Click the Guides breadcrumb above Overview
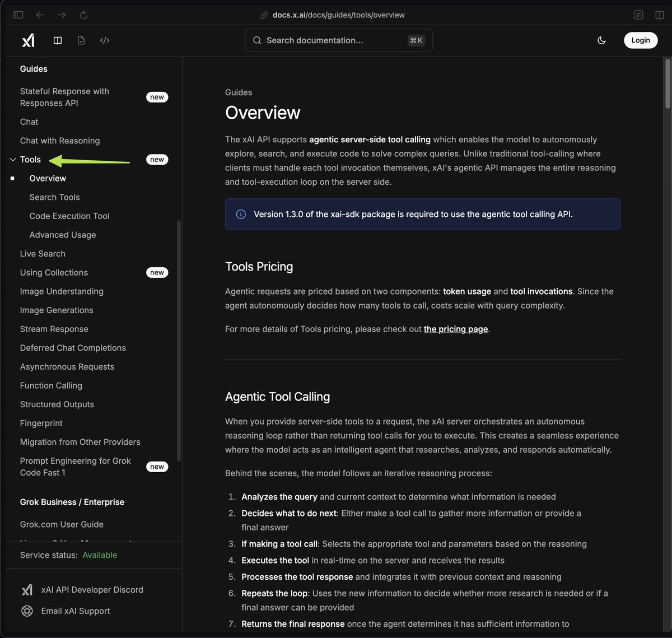The image size is (672, 638). pyautogui.click(x=239, y=92)
